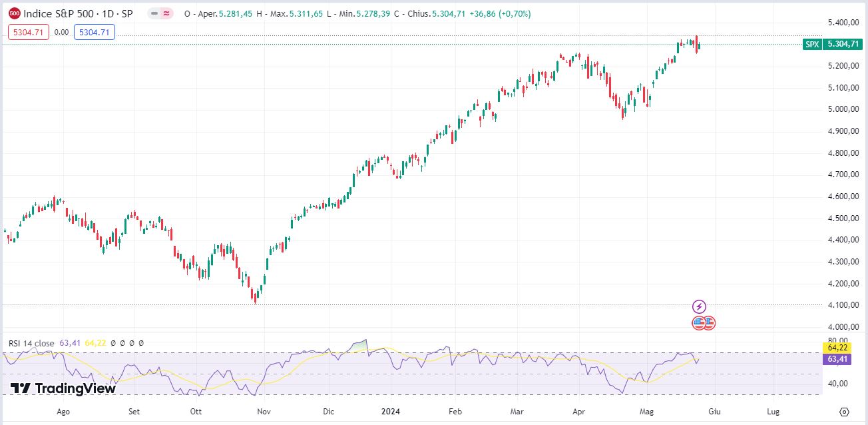Open the left US flag economic event
This screenshot has height=425, width=868.
click(x=698, y=323)
